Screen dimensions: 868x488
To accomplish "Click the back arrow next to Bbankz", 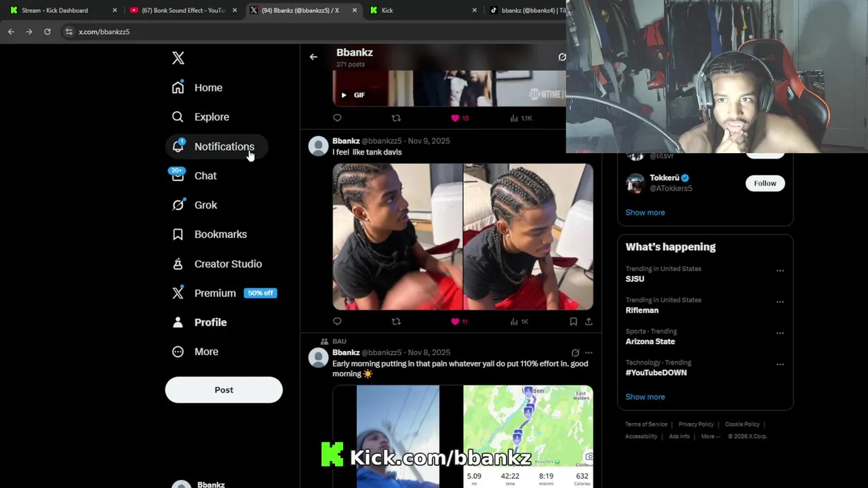I will click(313, 57).
